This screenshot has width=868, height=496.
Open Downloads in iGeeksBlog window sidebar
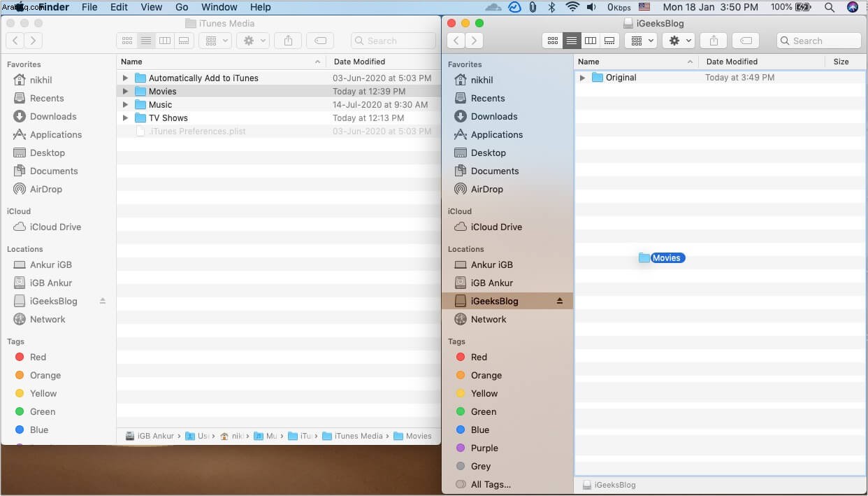coord(494,116)
